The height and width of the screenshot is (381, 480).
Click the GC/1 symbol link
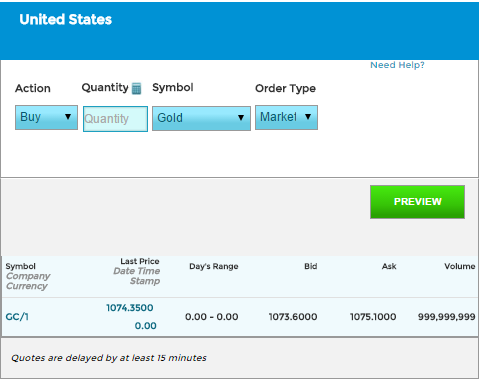(x=17, y=316)
